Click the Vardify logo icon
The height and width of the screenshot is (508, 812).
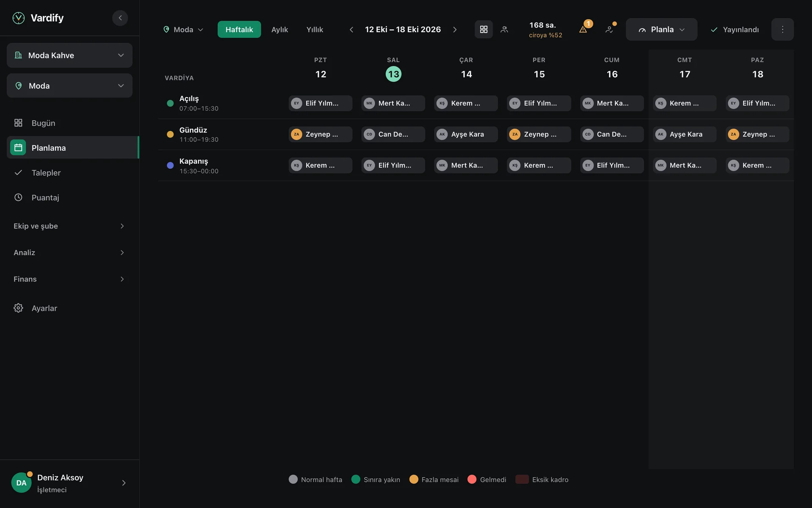pos(19,18)
